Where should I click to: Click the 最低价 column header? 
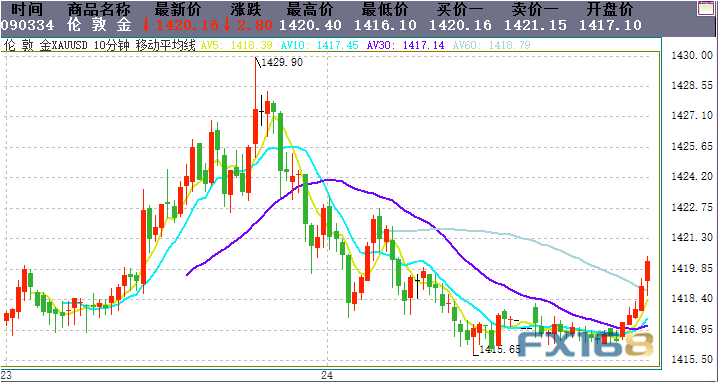385,9
